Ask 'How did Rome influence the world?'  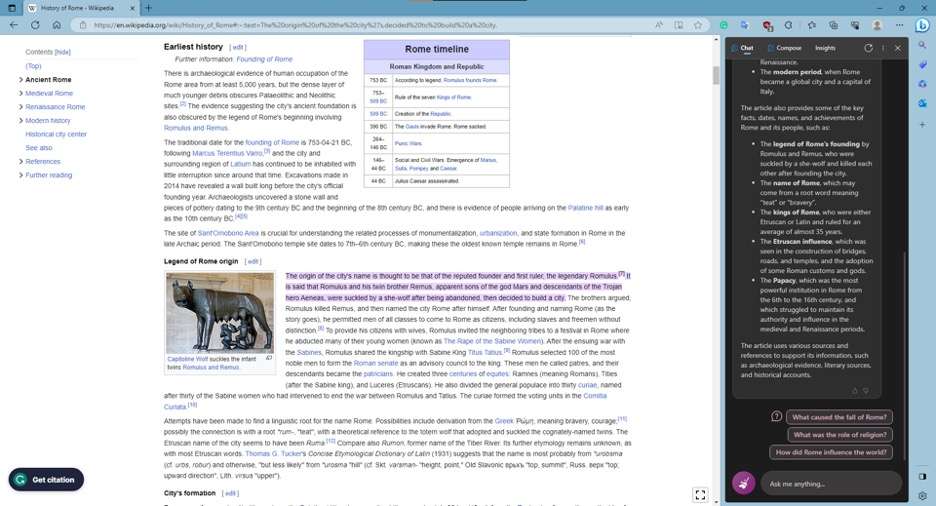click(x=831, y=452)
